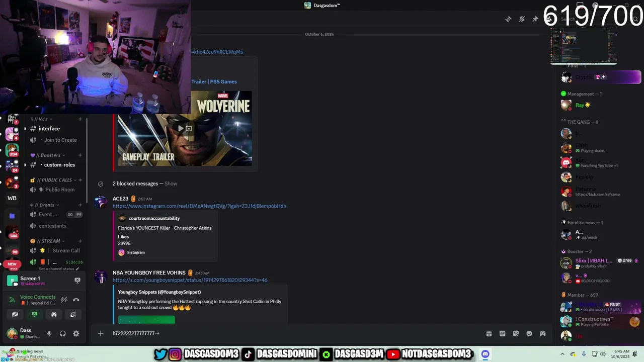Open the x.com youngboysnippet status link
The width and height of the screenshot is (644, 362).
pyautogui.click(x=190, y=280)
